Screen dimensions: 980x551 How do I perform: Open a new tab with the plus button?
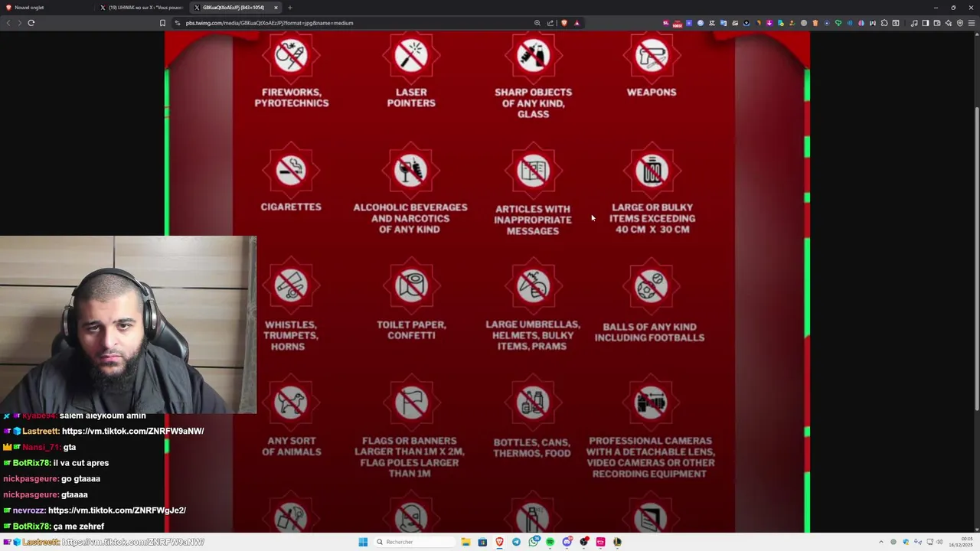pos(290,8)
